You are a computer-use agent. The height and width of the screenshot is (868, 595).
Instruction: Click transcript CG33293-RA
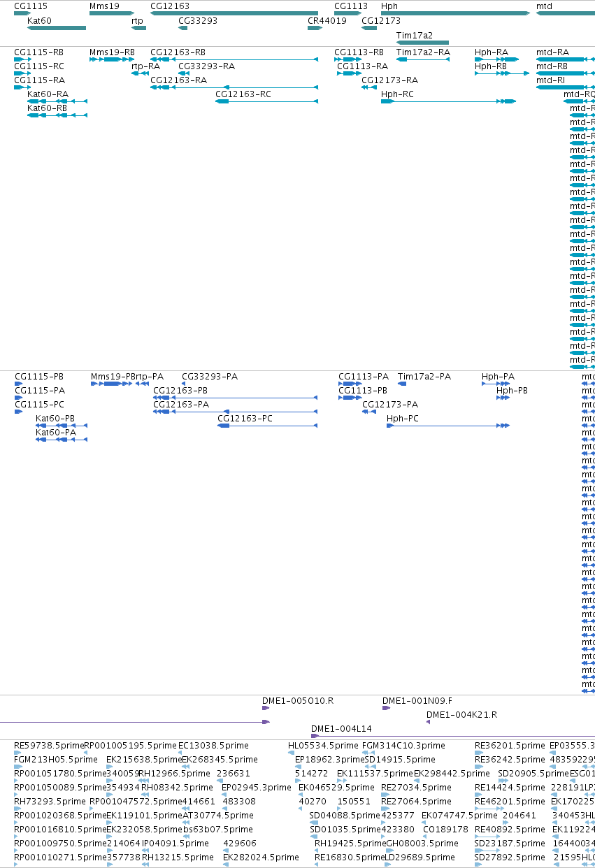tap(206, 66)
